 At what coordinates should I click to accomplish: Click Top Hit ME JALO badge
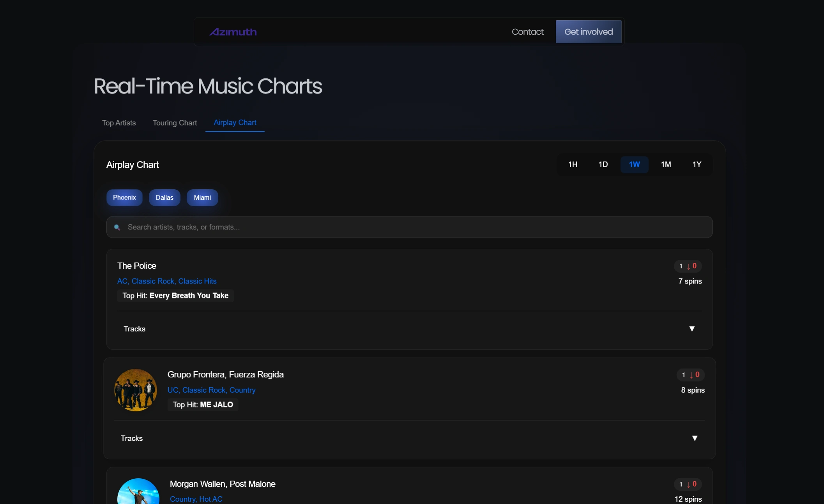[x=203, y=405]
